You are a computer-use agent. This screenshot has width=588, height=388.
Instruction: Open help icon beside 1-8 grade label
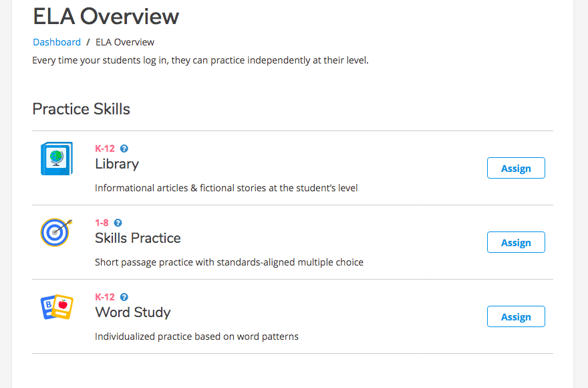(x=118, y=223)
